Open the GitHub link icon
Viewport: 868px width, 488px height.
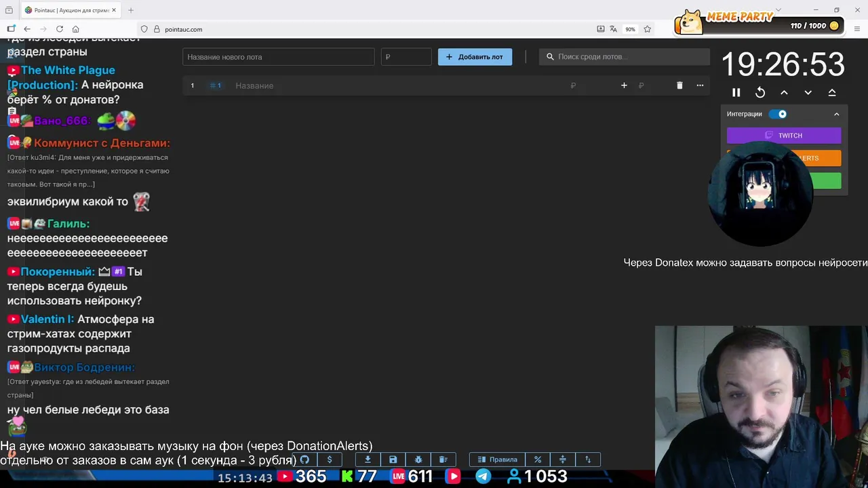(x=304, y=460)
